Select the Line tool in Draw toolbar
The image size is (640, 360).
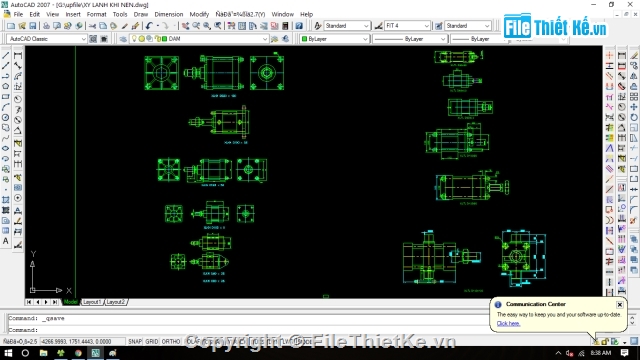(x=6, y=55)
